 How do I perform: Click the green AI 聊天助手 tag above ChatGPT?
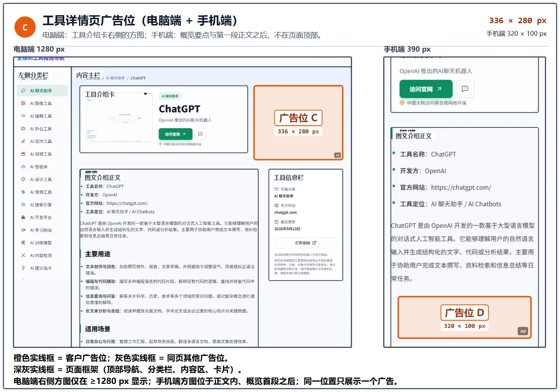pyautogui.click(x=170, y=96)
